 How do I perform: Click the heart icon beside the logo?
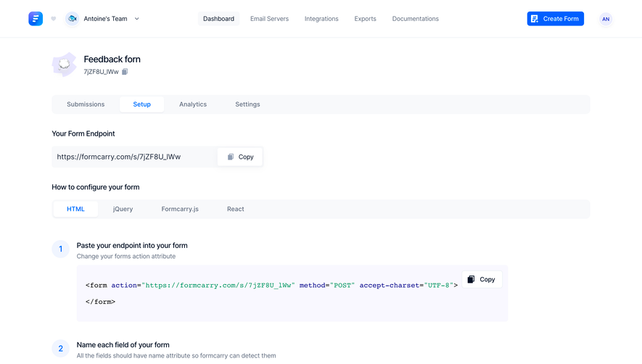tap(53, 19)
